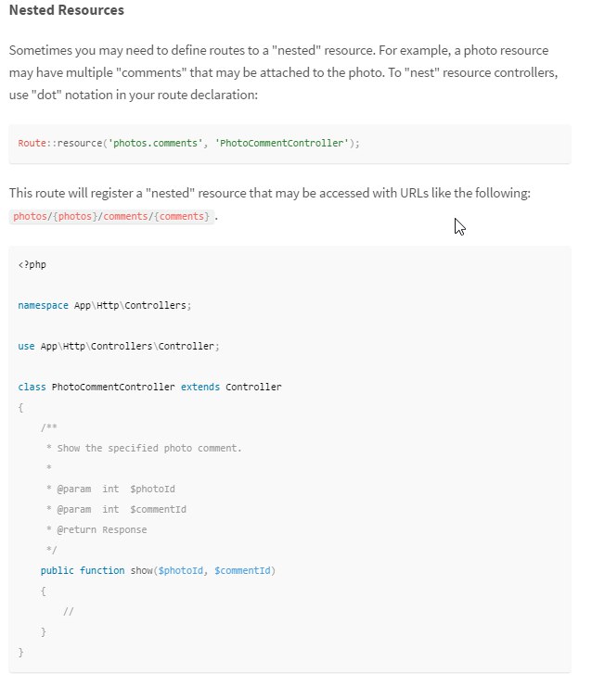Viewport: 592px width, 700px height.
Task: Click 'photos.comments' string in route code
Action: 155,143
